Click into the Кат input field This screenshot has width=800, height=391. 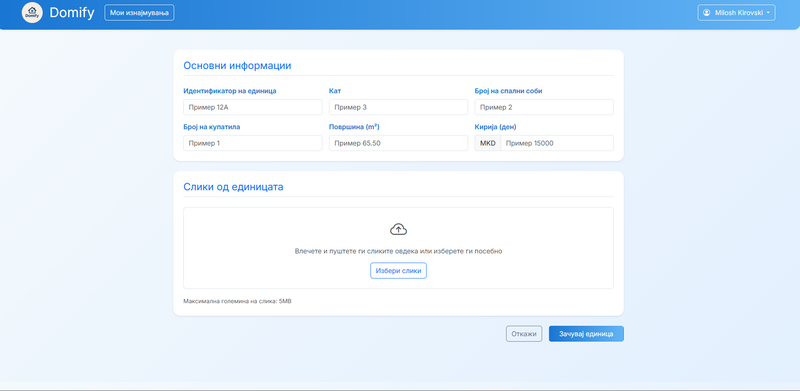[x=398, y=107]
